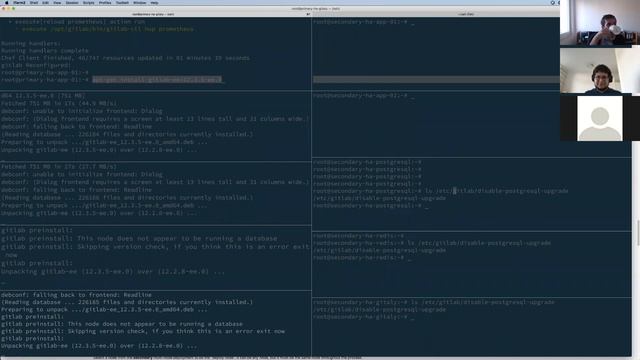Click the last prompt of the secondary-ha-redis pane
The height and width of the screenshot is (360, 640).
coord(359,258)
